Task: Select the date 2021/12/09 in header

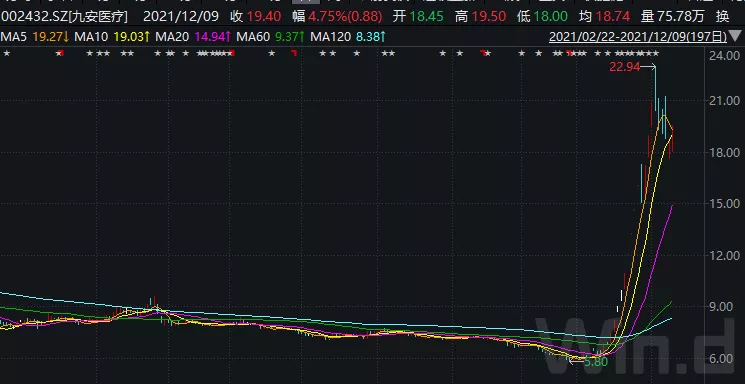Action: click(181, 17)
